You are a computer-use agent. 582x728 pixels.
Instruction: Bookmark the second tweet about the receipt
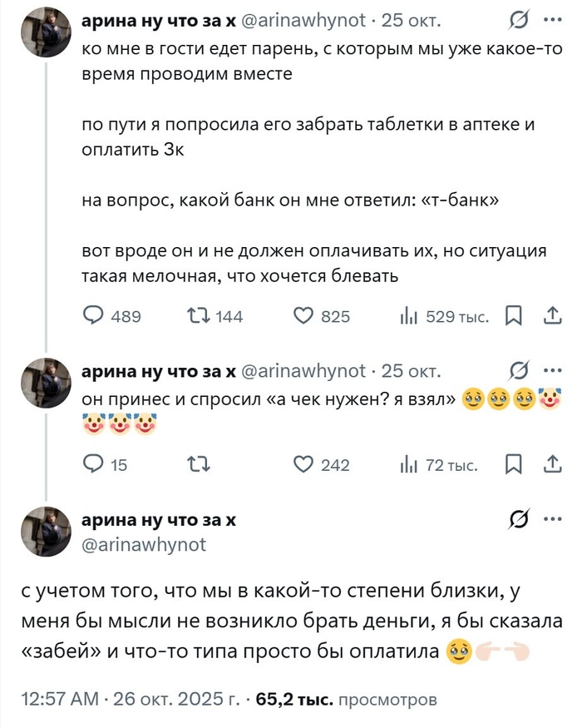pyautogui.click(x=514, y=466)
